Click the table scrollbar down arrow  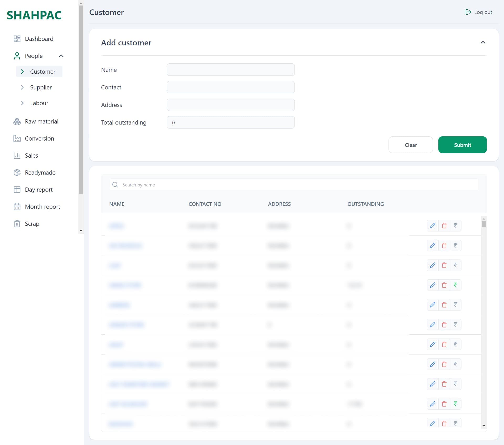484,426
